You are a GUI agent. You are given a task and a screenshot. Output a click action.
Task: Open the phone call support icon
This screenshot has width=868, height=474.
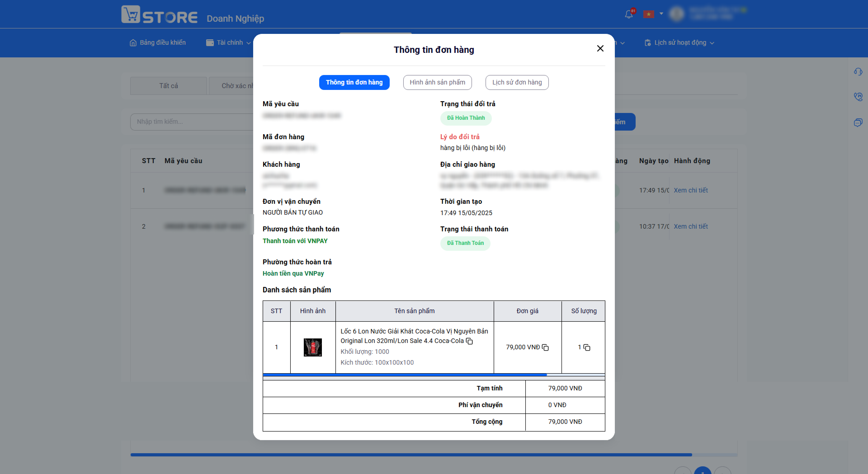(858, 97)
